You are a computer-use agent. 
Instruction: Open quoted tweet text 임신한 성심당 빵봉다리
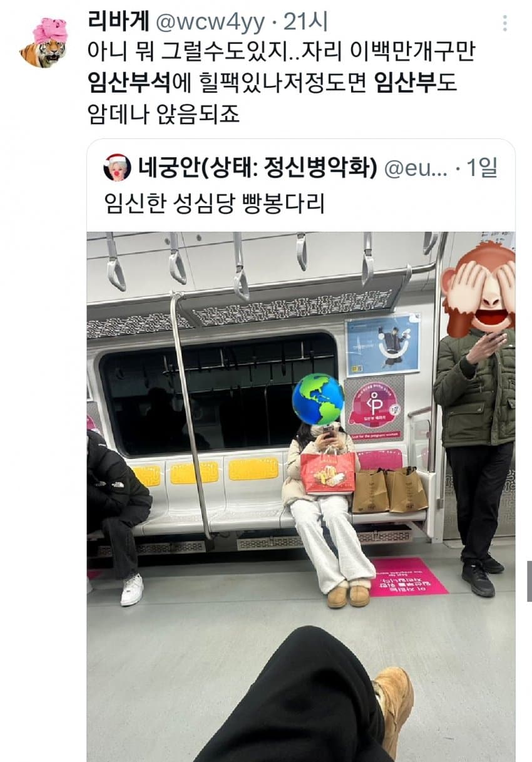pyautogui.click(x=214, y=203)
